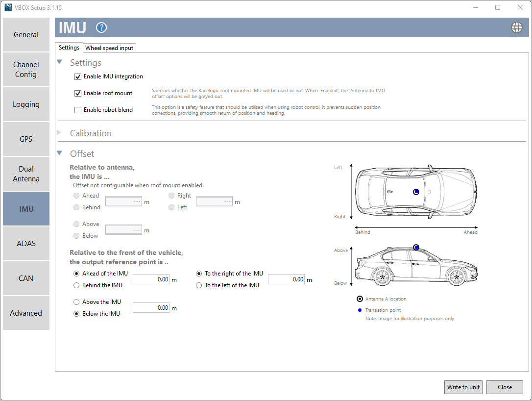Open the Advanced page

click(26, 313)
